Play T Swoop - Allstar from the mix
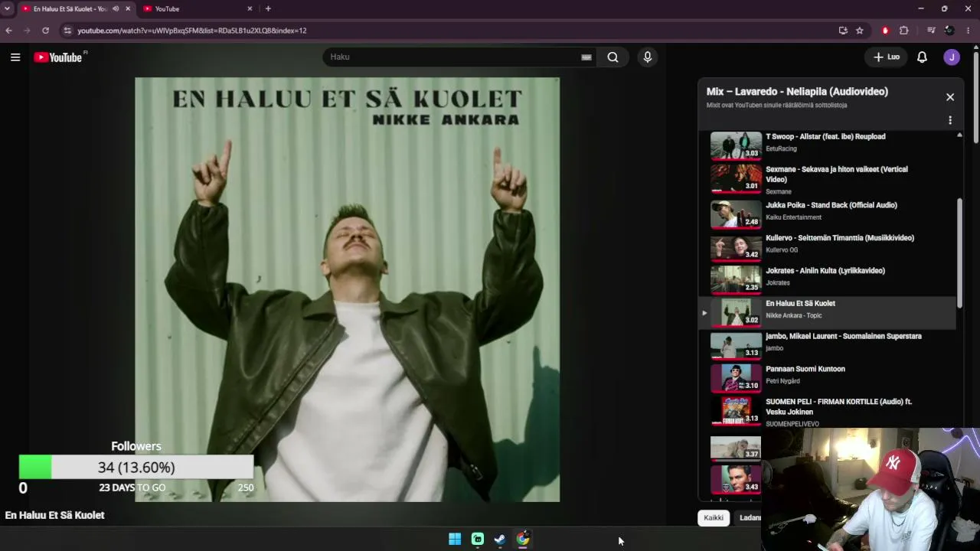 (x=827, y=145)
